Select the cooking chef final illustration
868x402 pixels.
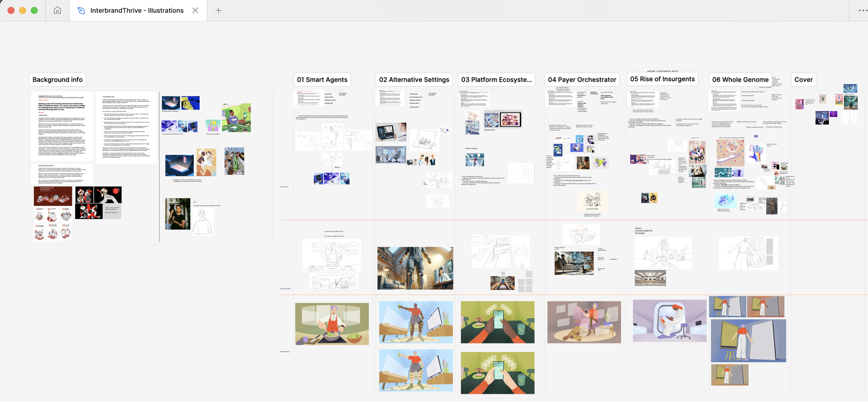click(332, 324)
